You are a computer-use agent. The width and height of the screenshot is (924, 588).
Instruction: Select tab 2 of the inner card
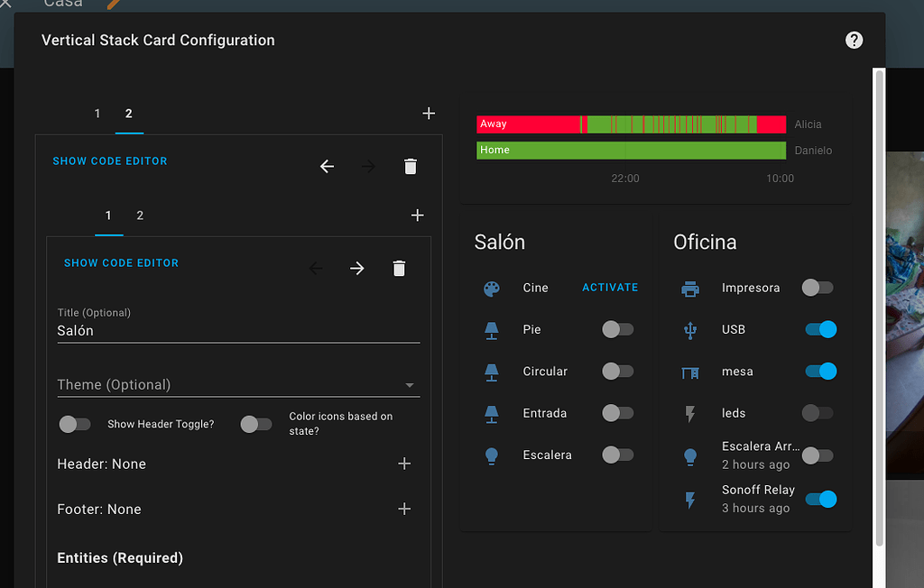tap(140, 216)
